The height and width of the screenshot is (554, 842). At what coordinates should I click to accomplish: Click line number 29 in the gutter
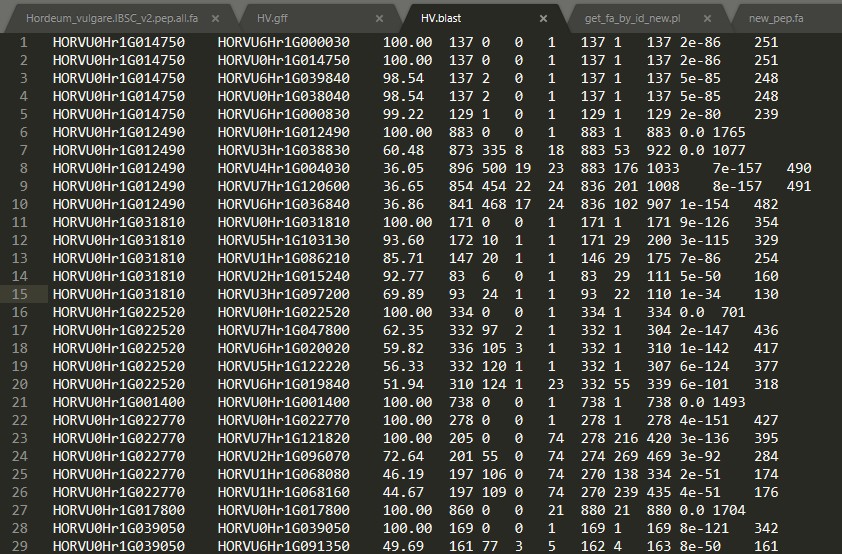pyautogui.click(x=19, y=546)
